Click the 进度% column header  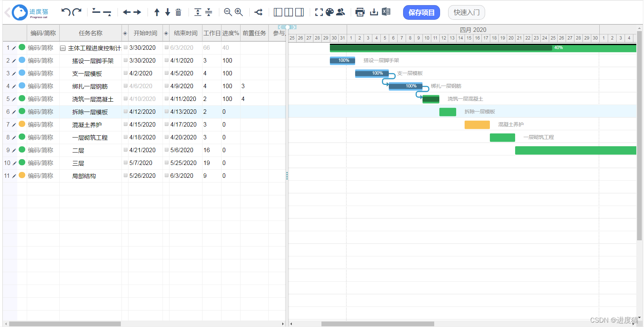231,33
